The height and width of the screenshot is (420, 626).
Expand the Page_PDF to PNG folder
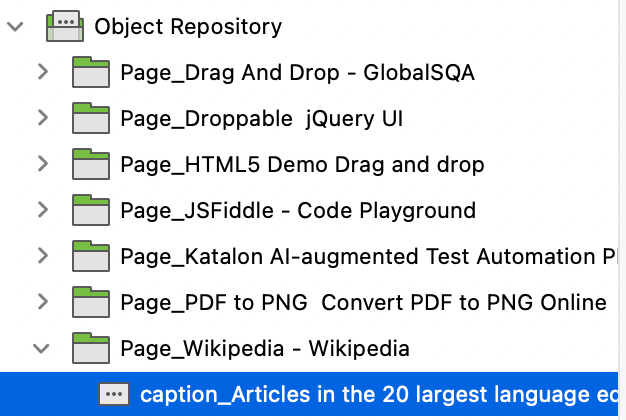point(43,301)
